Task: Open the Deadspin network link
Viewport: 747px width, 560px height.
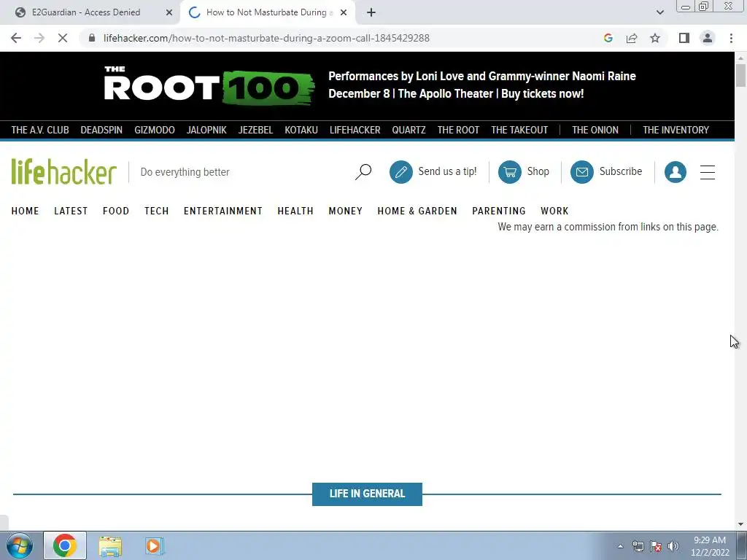Action: coord(101,130)
